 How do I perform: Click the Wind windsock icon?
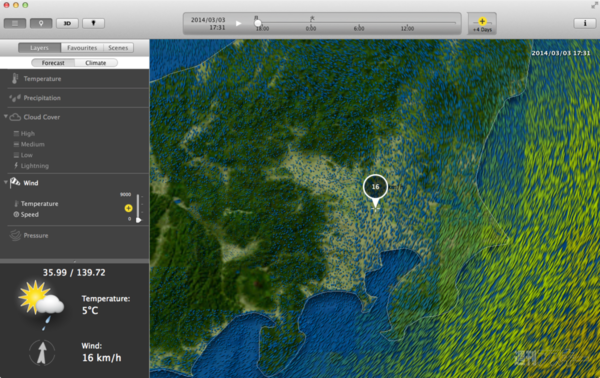15,182
